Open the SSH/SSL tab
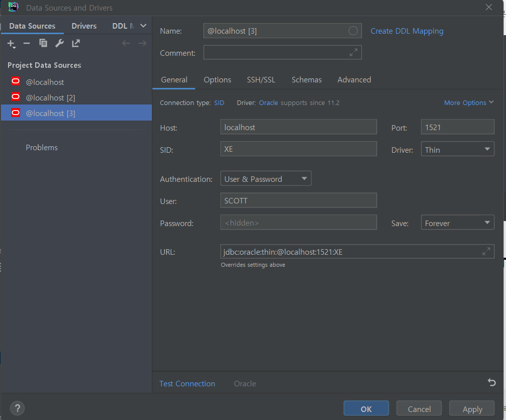Viewport: 506px width, 420px height. (261, 79)
